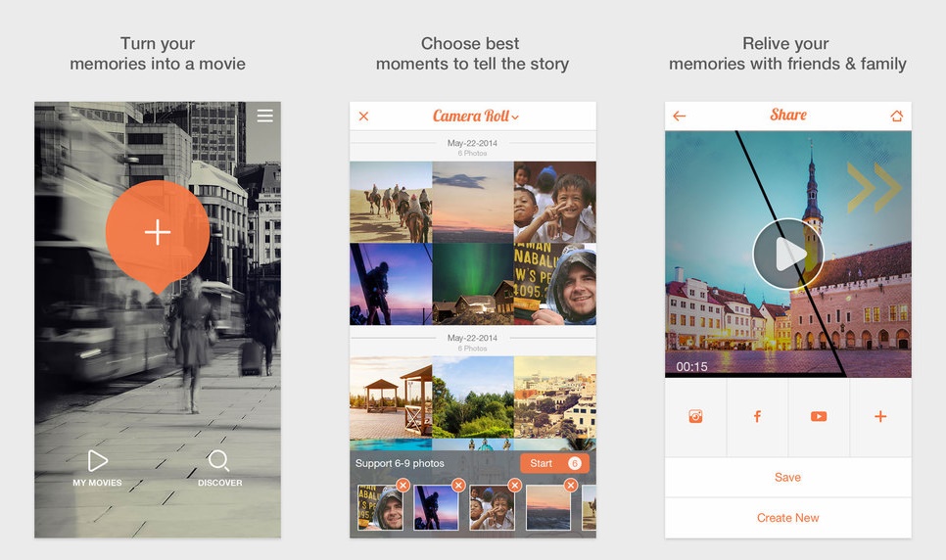Viewport: 946px width, 560px height.
Task: Tap the Save button
Action: click(x=787, y=477)
